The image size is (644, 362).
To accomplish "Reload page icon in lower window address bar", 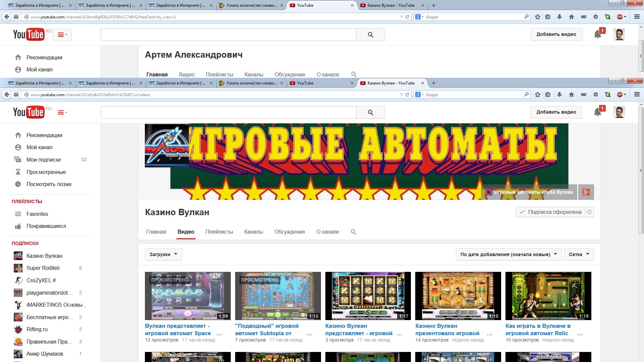I will pos(408,95).
